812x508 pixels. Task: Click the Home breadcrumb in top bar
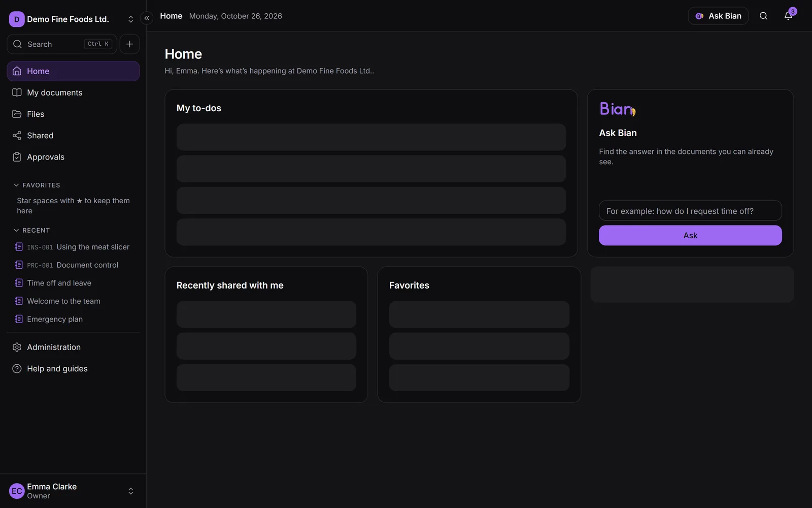(x=171, y=16)
